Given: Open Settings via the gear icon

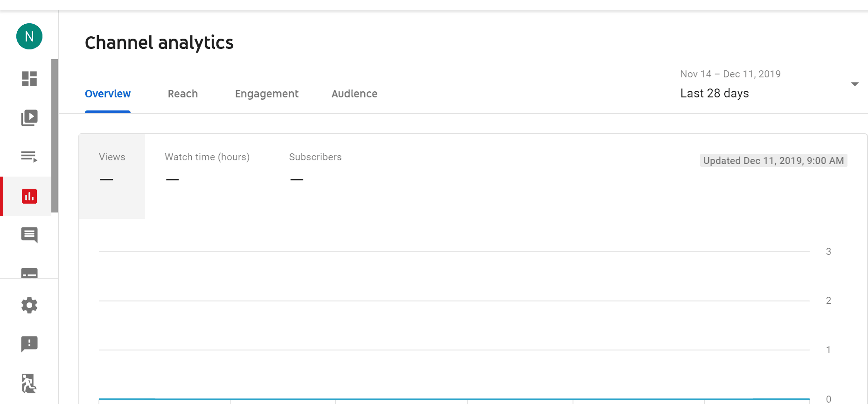Looking at the screenshot, I should [x=29, y=305].
